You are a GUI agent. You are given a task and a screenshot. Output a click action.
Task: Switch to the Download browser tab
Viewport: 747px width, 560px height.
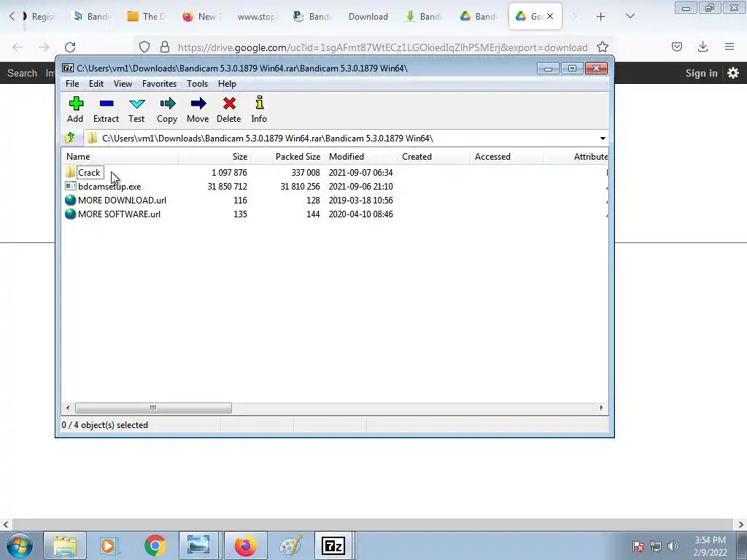point(368,17)
